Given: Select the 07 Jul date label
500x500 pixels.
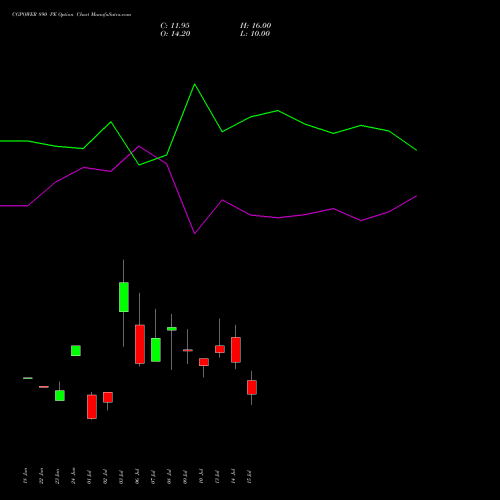Looking at the screenshot, I should tap(154, 477).
